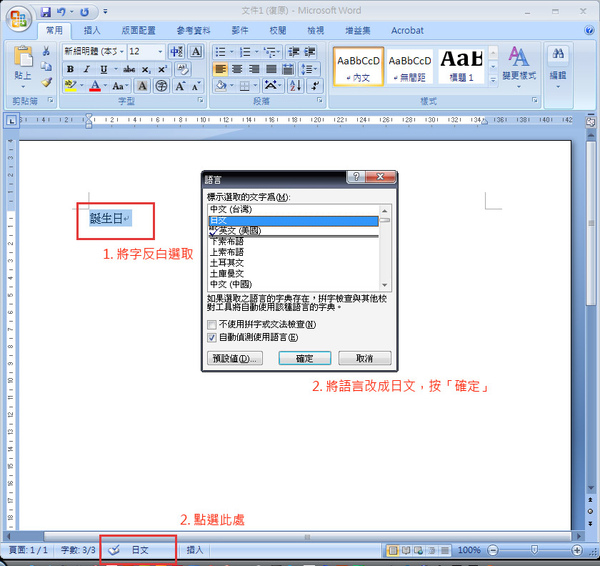Sort paragraphs A to Z
This screenshot has height=566, width=600.
(x=295, y=86)
